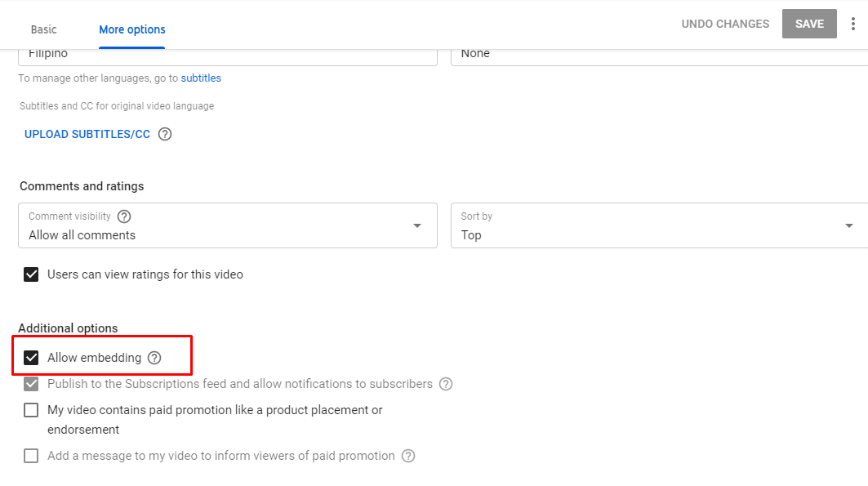868x486 pixels.
Task: Toggle Publish to Subscriptions feed checkbox
Action: [x=31, y=384]
